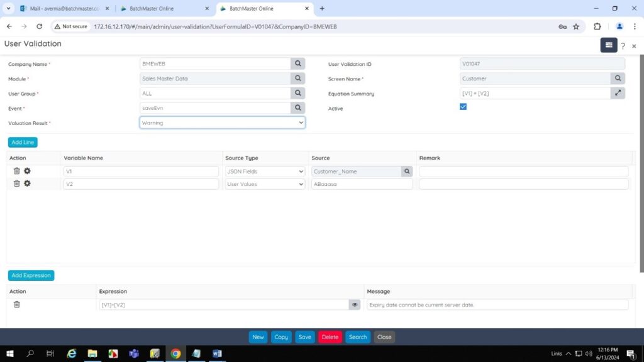Open the Valuation Result dropdown
Screen dimensions: 644x362
click(222, 123)
